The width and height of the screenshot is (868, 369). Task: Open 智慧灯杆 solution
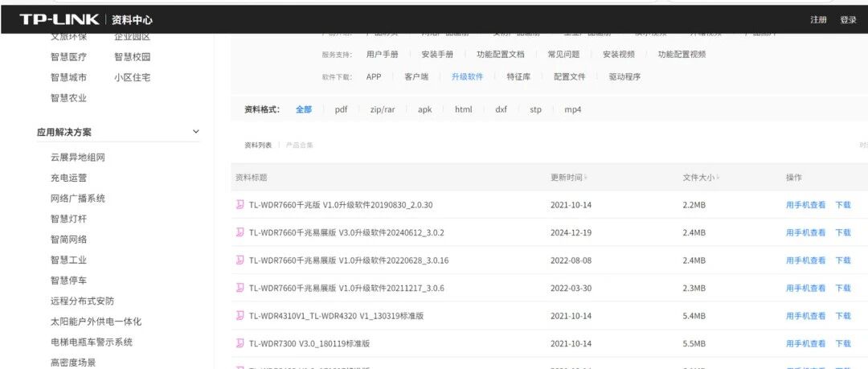point(68,219)
